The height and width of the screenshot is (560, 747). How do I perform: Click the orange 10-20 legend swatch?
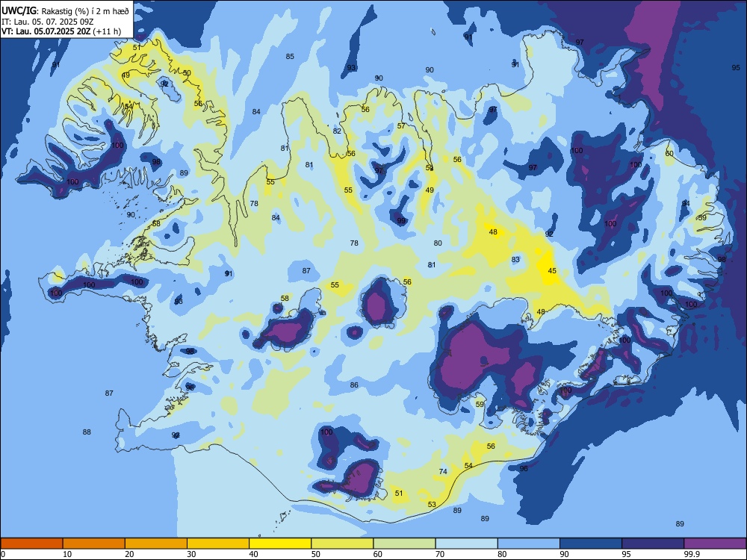pyautogui.click(x=94, y=544)
